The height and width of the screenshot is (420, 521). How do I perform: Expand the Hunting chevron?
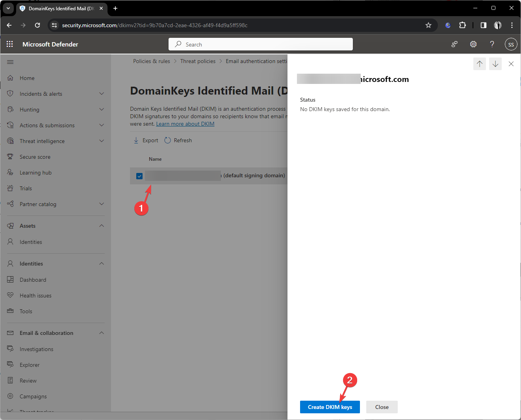point(102,110)
